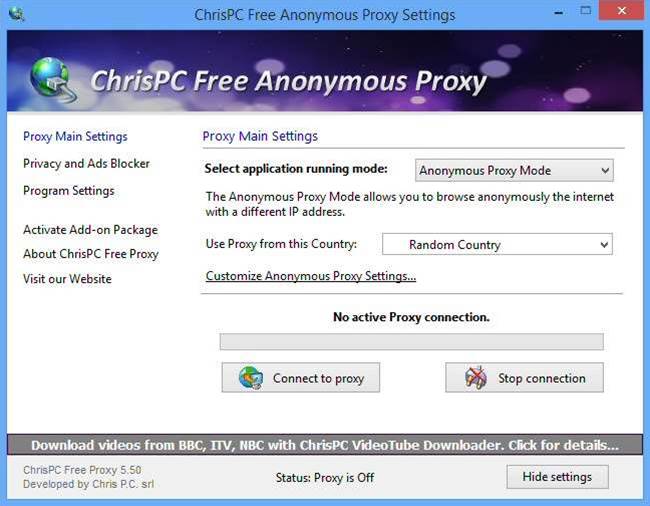Open About ChrisPC Free Proxy
650x506 pixels.
[x=91, y=254]
